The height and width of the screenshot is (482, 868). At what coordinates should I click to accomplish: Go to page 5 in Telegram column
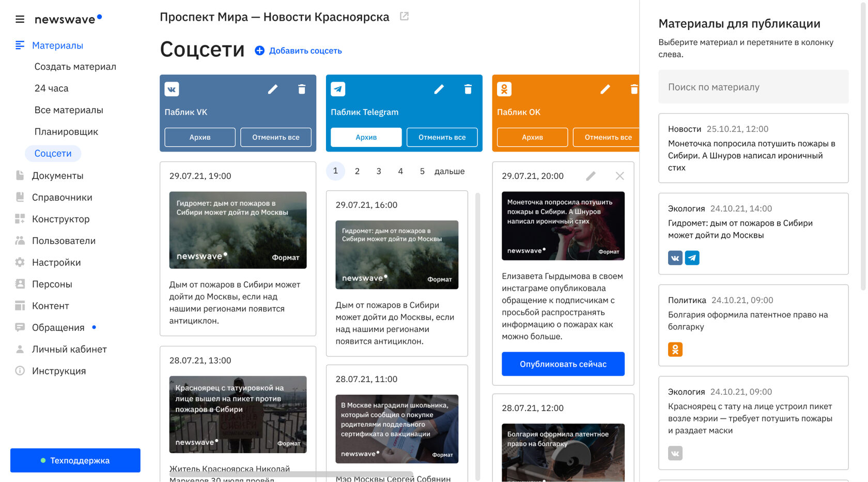coord(422,171)
